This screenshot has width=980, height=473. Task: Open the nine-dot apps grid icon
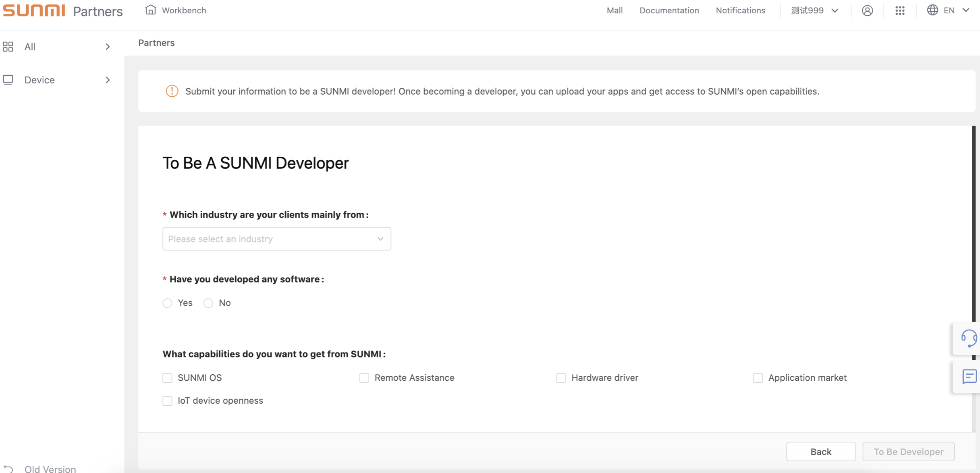pyautogui.click(x=900, y=10)
